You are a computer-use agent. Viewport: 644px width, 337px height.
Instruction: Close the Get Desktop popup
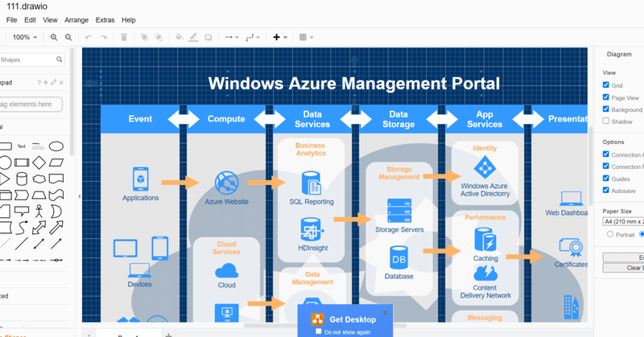[x=386, y=312]
